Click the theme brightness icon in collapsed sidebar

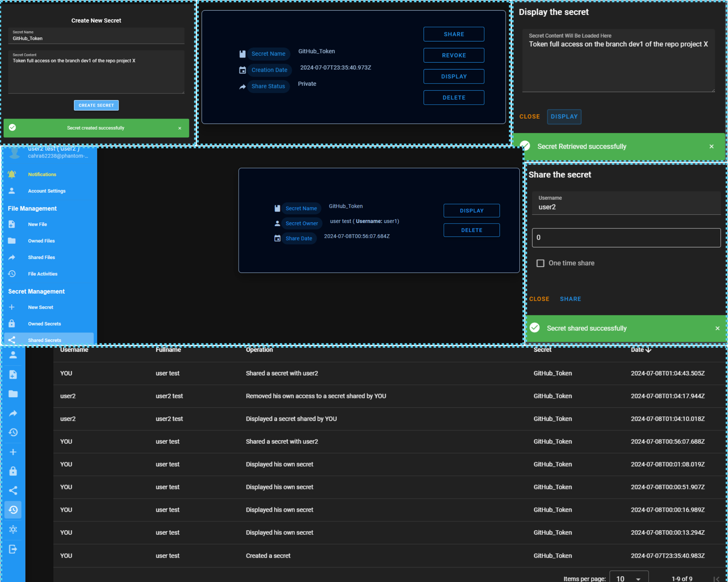pos(13,529)
